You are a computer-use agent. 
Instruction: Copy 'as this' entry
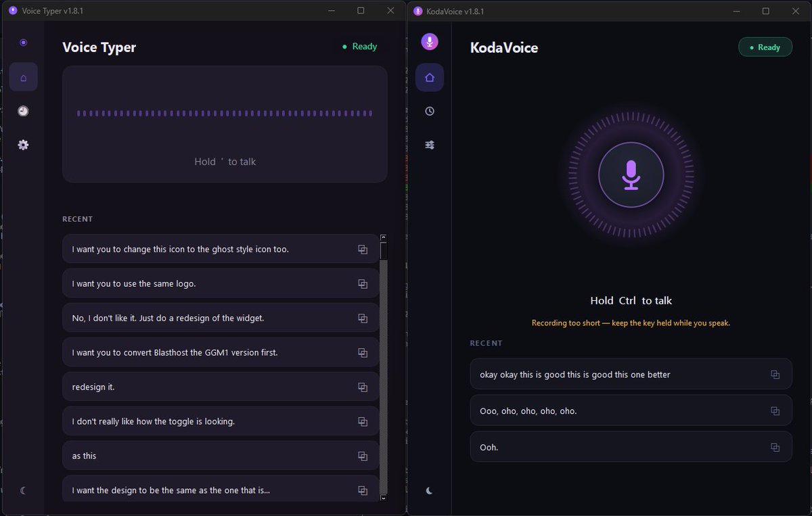pos(363,456)
